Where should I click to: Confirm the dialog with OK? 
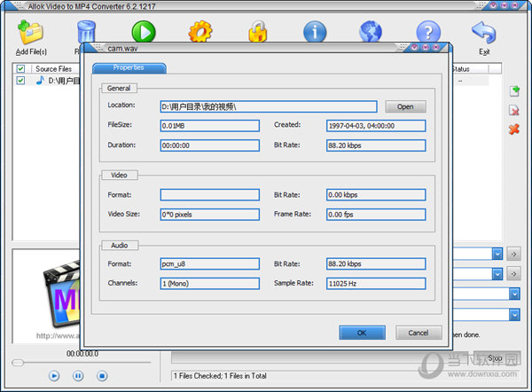(x=362, y=333)
